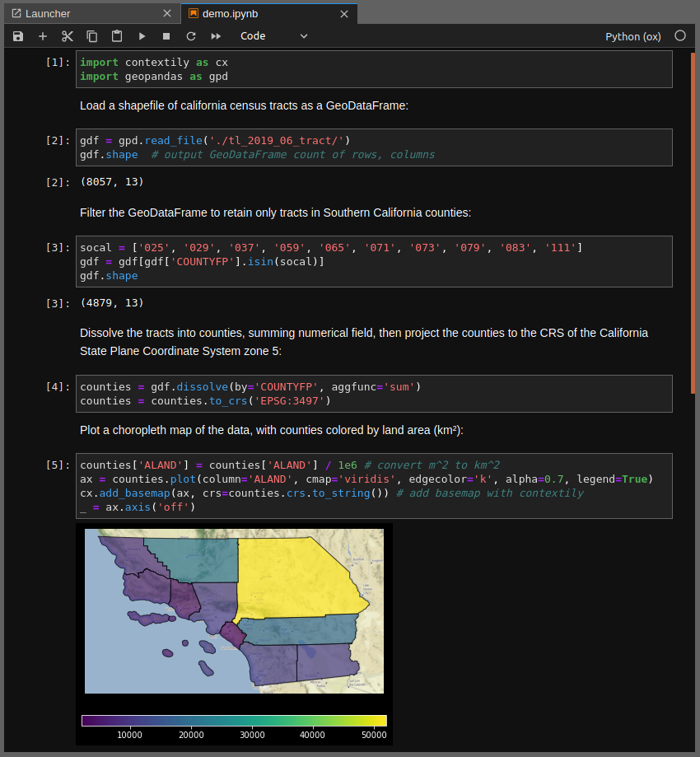Restart the kernel
Screen dimensions: 700x757
click(x=191, y=36)
